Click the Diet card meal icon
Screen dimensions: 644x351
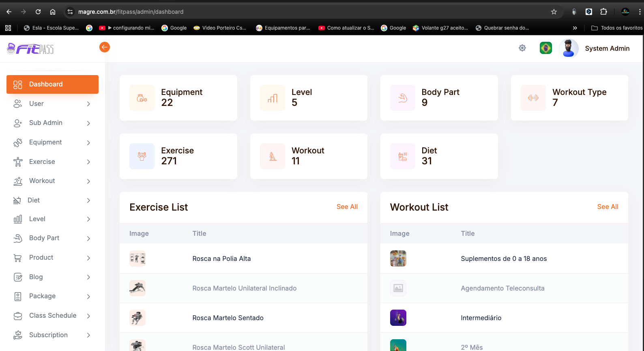(x=403, y=156)
